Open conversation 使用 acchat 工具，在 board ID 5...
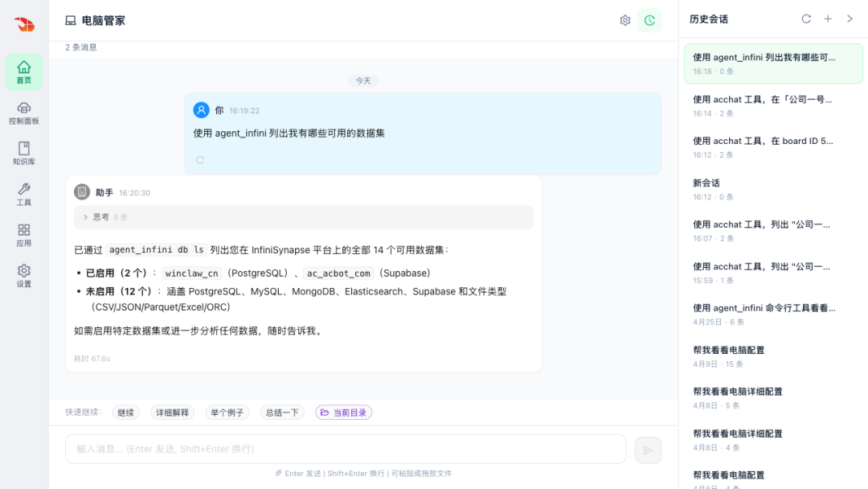The image size is (868, 489). click(x=773, y=147)
